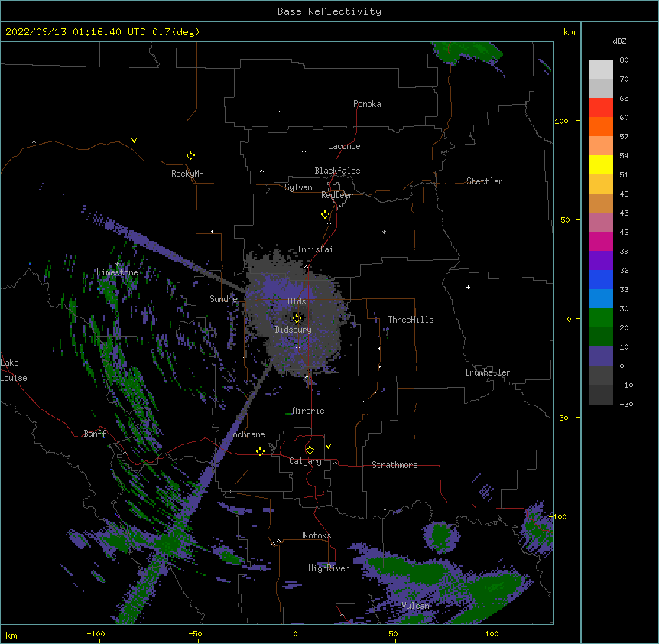Image resolution: width=659 pixels, height=644 pixels.
Task: Click the Innisfail town label
Action: (317, 249)
